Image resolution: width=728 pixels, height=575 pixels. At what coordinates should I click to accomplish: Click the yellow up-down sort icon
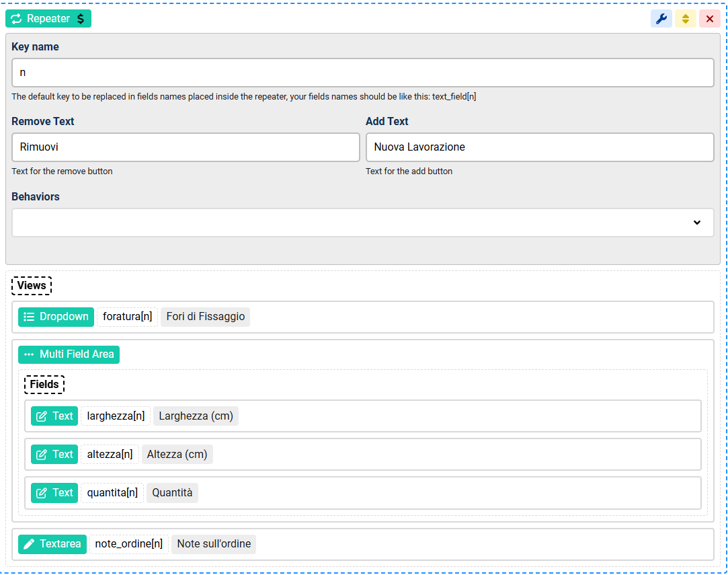tap(686, 19)
